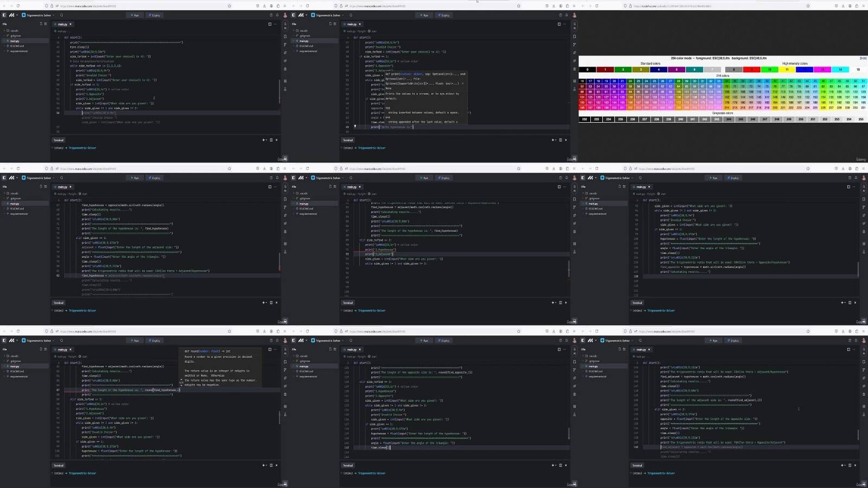868x488 pixels.
Task: Add new terminal in round() tooltip frame
Action: pos(264,465)
